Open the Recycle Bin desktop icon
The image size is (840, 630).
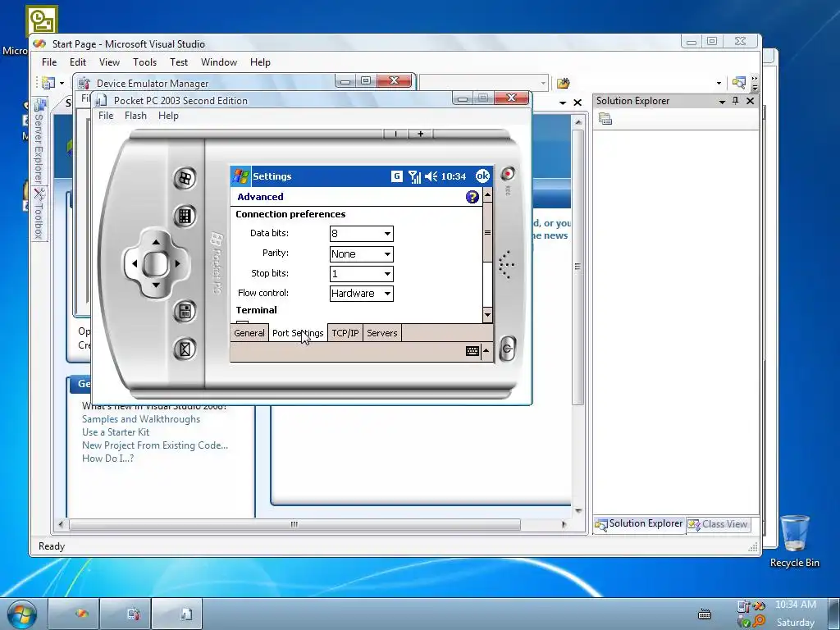click(794, 541)
